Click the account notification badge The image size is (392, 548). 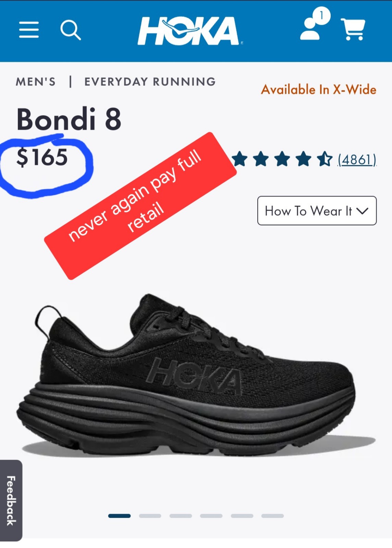coord(321,15)
